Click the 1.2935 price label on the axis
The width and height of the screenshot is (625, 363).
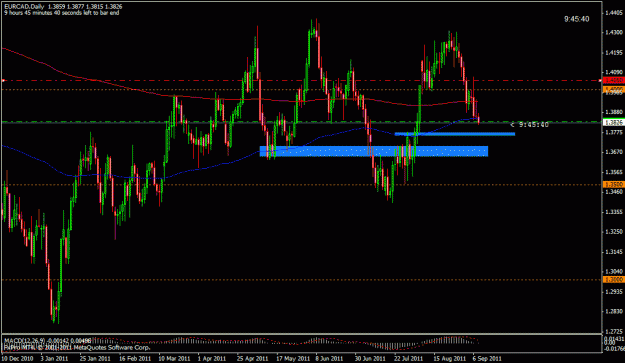(614, 292)
